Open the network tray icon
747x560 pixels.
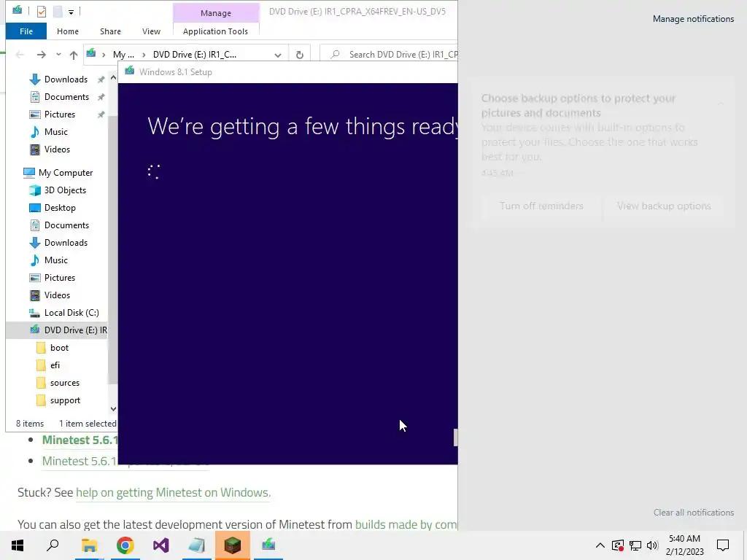pos(635,545)
